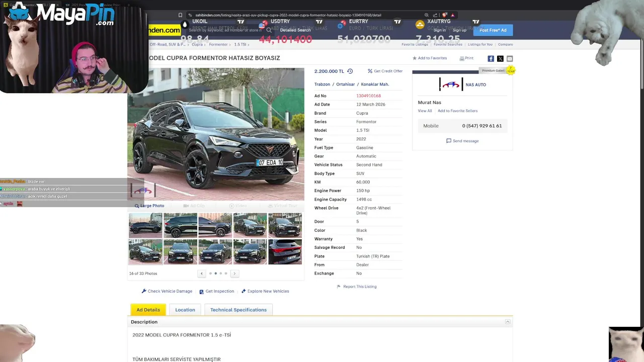Screen dimensions: 644x362
Task: Open site info icon beside the URL
Action: coord(190,15)
